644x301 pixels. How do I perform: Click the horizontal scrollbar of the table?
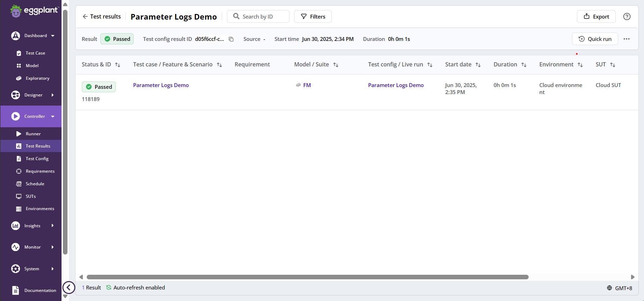click(307, 277)
